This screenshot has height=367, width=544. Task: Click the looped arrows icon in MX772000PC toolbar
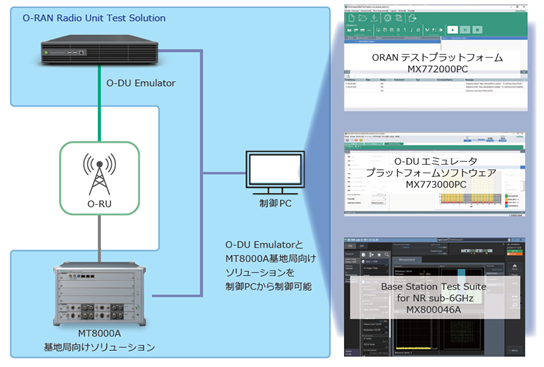pos(399,18)
